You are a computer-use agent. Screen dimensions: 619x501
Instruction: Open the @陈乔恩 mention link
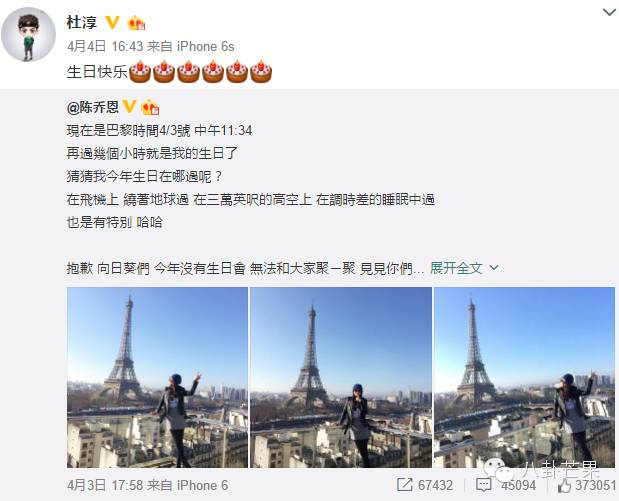coord(93,107)
